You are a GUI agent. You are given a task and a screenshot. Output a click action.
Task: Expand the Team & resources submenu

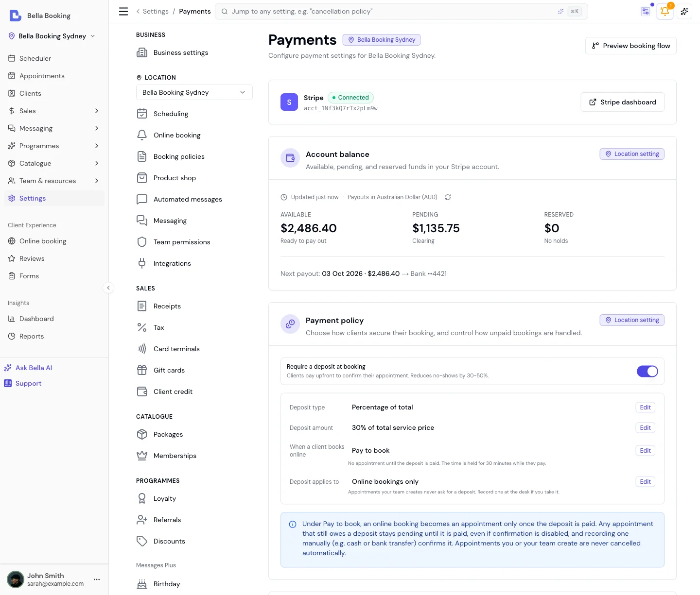[x=97, y=181]
